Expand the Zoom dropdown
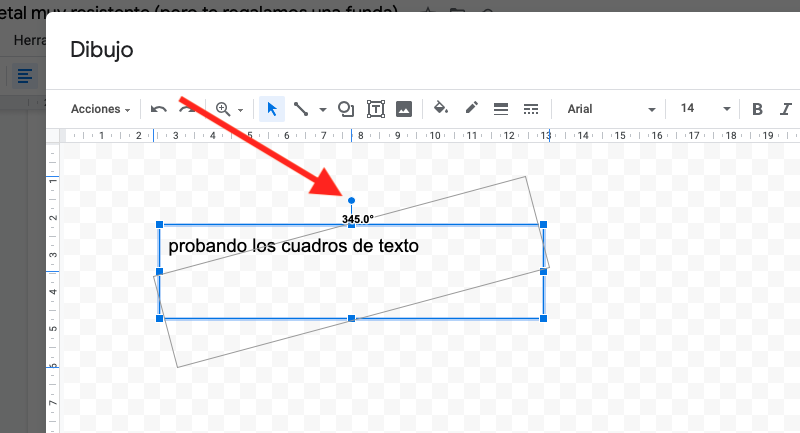Screen dimensions: 800x433 click(x=229, y=109)
